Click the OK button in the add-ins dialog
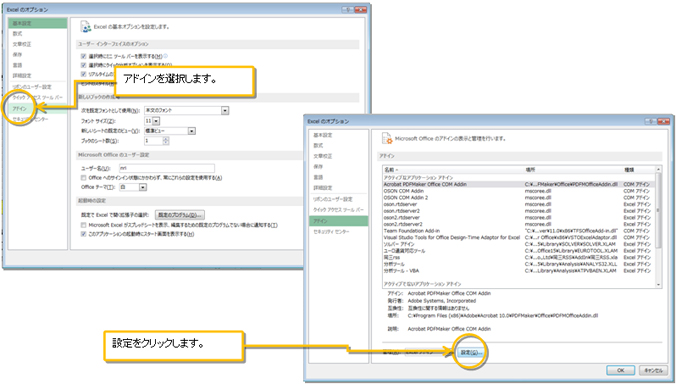This screenshot has height=384, width=676. pyautogui.click(x=620, y=370)
